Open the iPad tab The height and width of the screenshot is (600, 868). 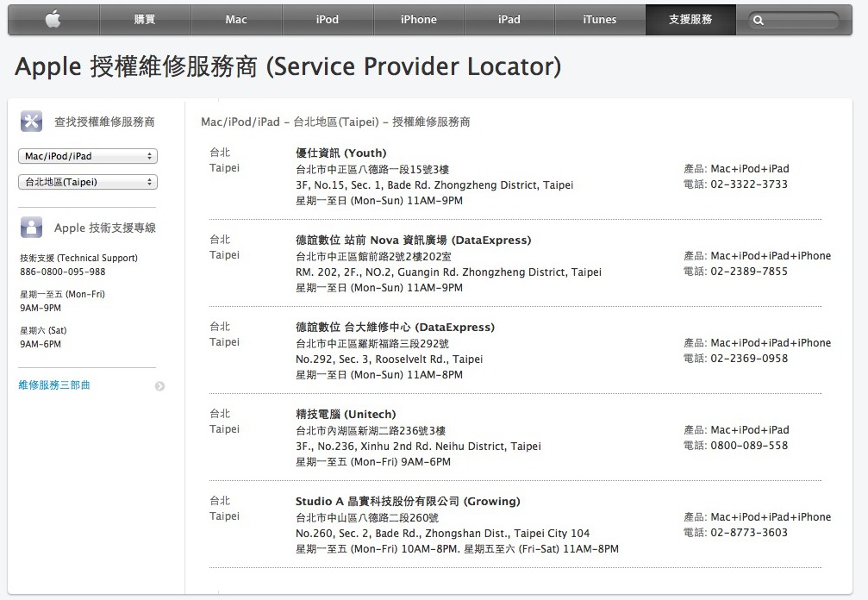[x=509, y=19]
